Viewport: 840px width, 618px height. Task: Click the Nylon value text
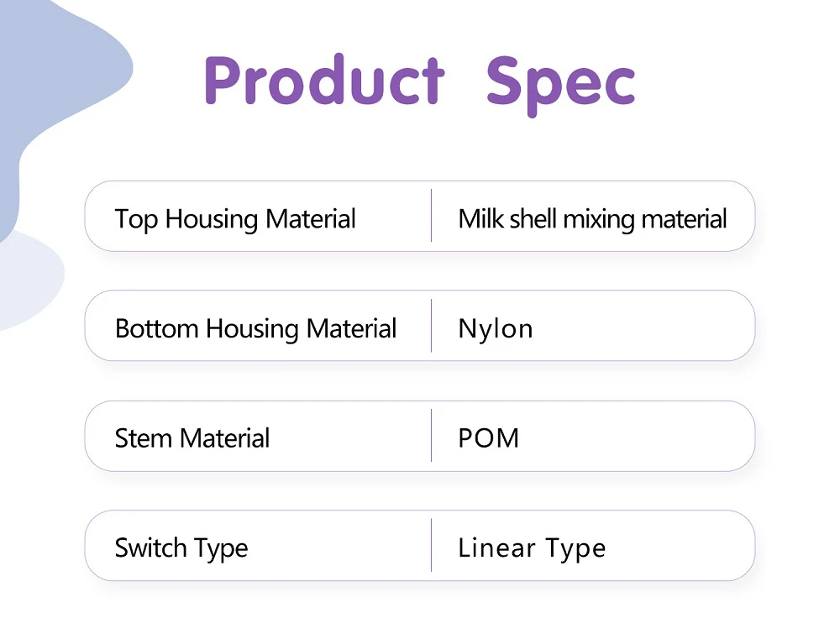pyautogui.click(x=496, y=328)
